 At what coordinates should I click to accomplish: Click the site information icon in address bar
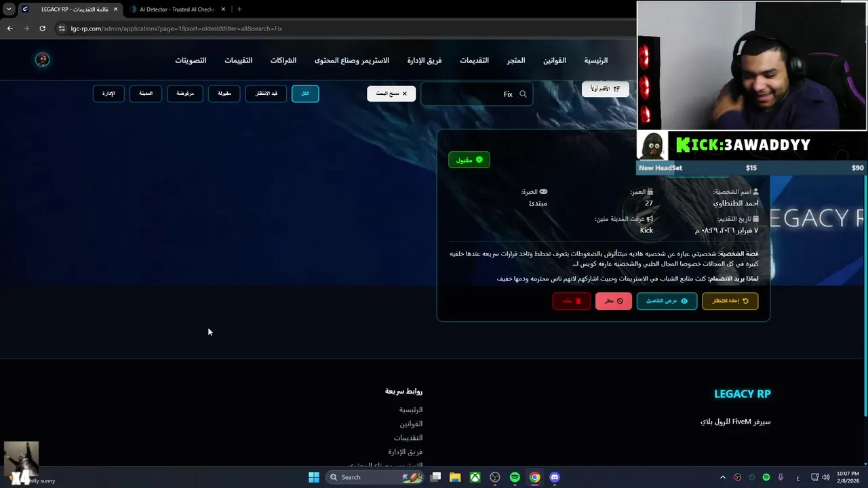(x=62, y=28)
